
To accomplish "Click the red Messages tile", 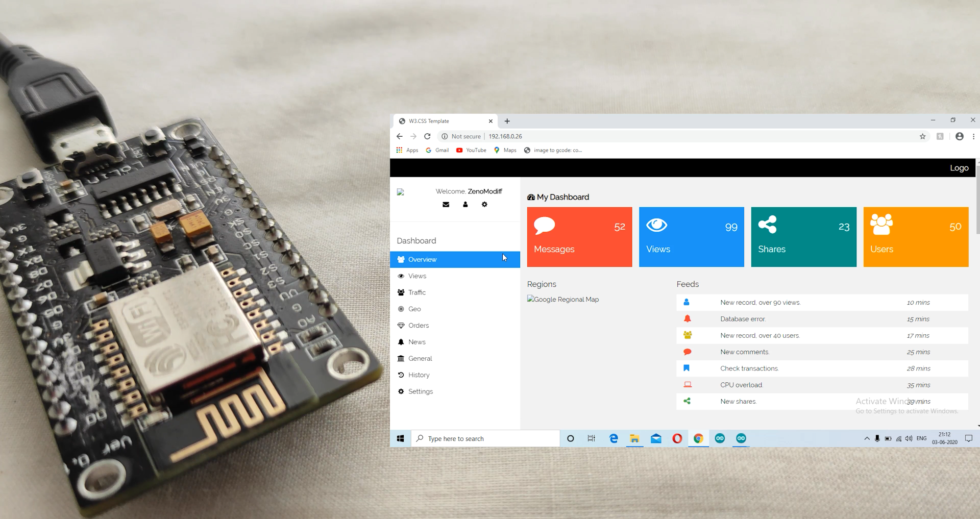I will [579, 237].
